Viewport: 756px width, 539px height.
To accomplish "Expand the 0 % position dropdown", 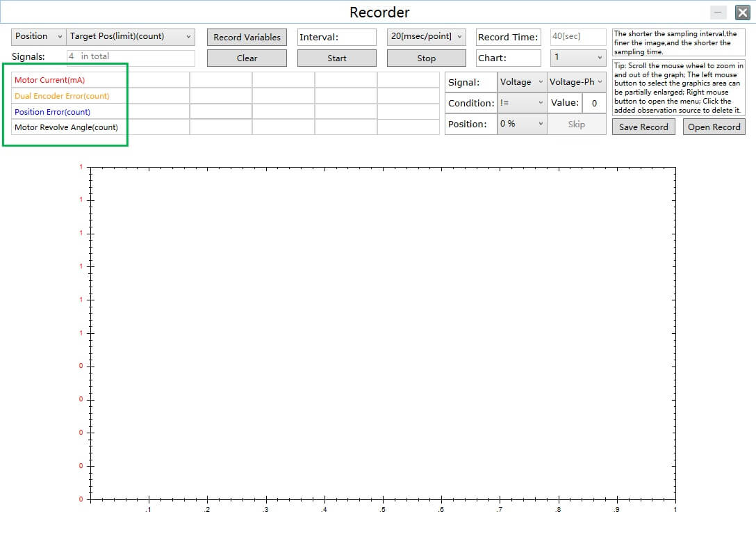I will coord(522,124).
